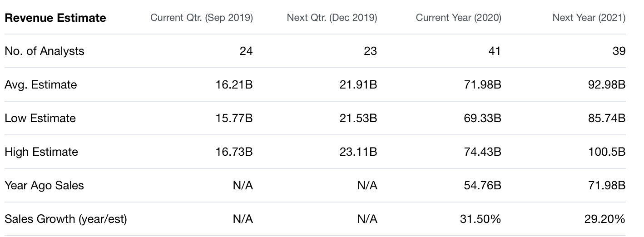Select the 21.91B average estimate cell
Viewport: 644px width, 237px height.
click(358, 85)
